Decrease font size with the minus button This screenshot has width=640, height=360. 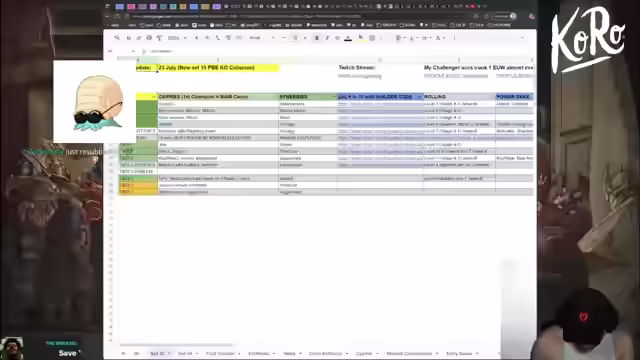pos(284,38)
